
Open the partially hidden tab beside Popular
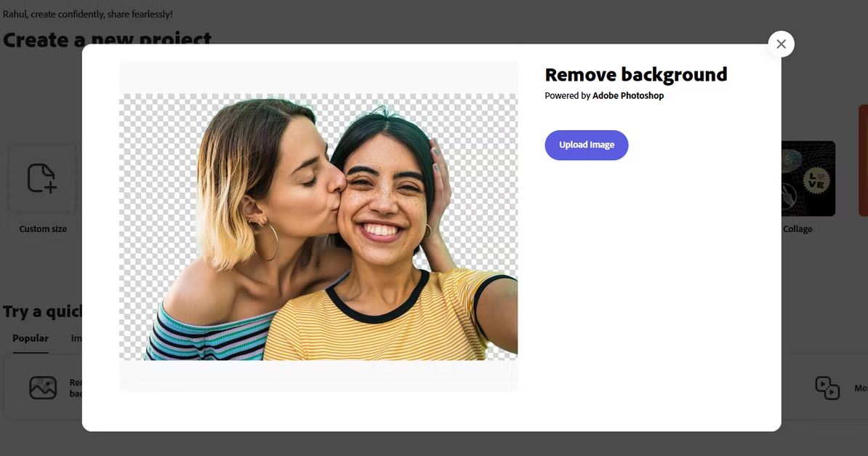point(76,338)
